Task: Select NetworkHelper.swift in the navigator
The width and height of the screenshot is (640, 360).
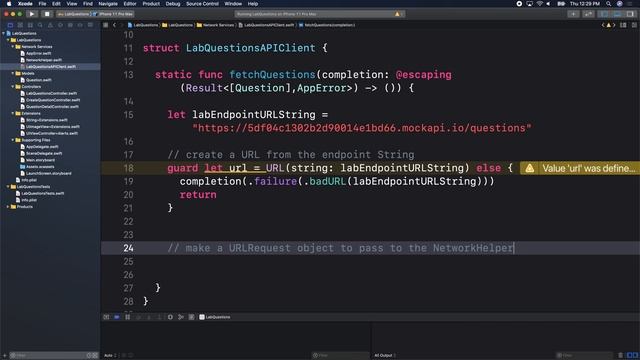Action: coord(44,60)
